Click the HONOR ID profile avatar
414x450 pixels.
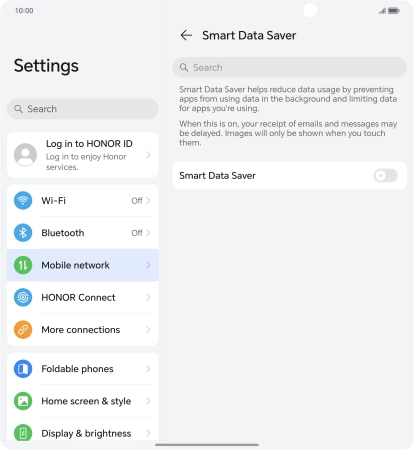coord(25,155)
